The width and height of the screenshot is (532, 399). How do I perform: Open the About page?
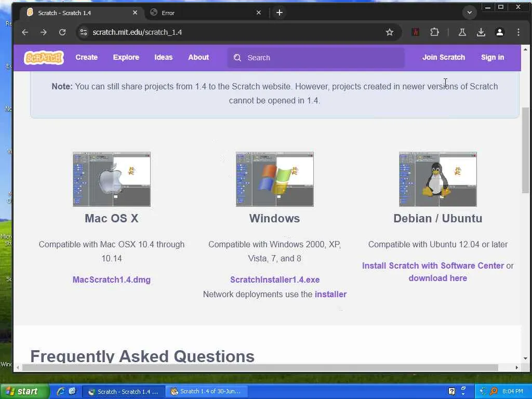(x=198, y=57)
